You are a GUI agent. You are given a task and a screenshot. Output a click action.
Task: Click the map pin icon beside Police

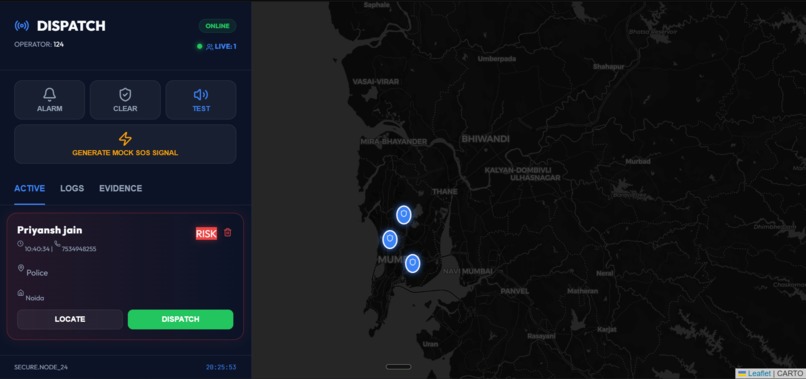coord(21,268)
